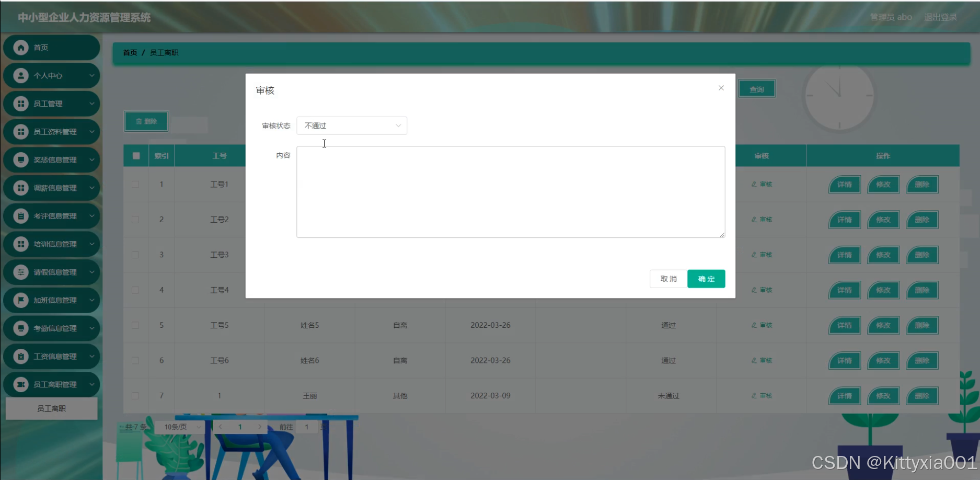The width and height of the screenshot is (980, 480).
Task: Click the 请假信息管理 sidebar icon
Action: 21,272
